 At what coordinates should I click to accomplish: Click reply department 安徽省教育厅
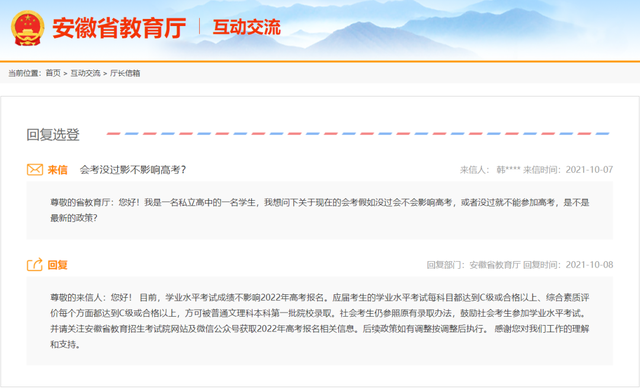point(495,265)
